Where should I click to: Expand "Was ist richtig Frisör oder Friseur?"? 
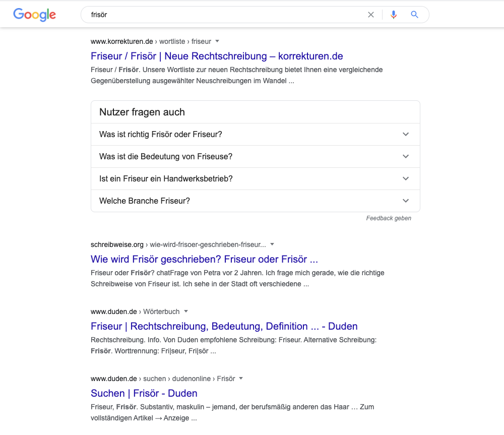point(255,135)
